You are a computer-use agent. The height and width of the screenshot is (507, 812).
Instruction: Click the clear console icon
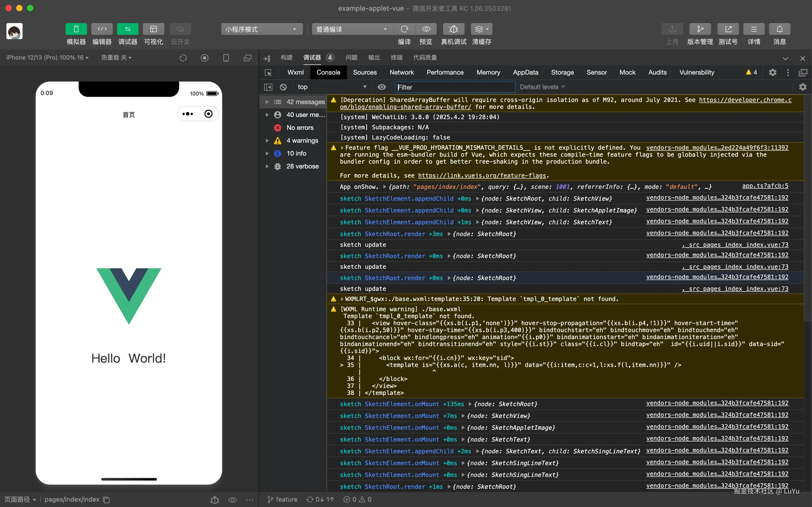point(283,87)
